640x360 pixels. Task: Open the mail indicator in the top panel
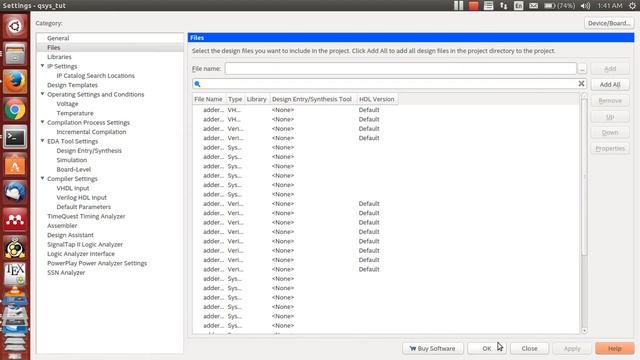coord(533,6)
